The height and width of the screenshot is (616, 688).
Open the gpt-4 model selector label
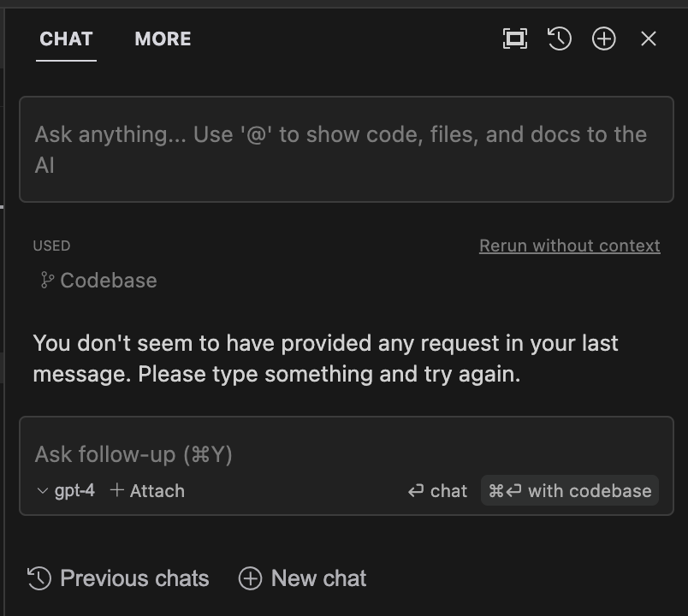pyautogui.click(x=74, y=490)
